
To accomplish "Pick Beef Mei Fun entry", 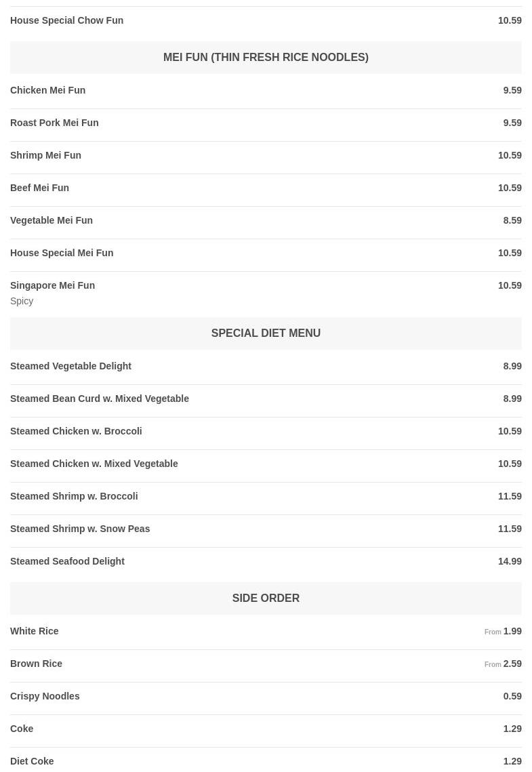I will [40, 188].
